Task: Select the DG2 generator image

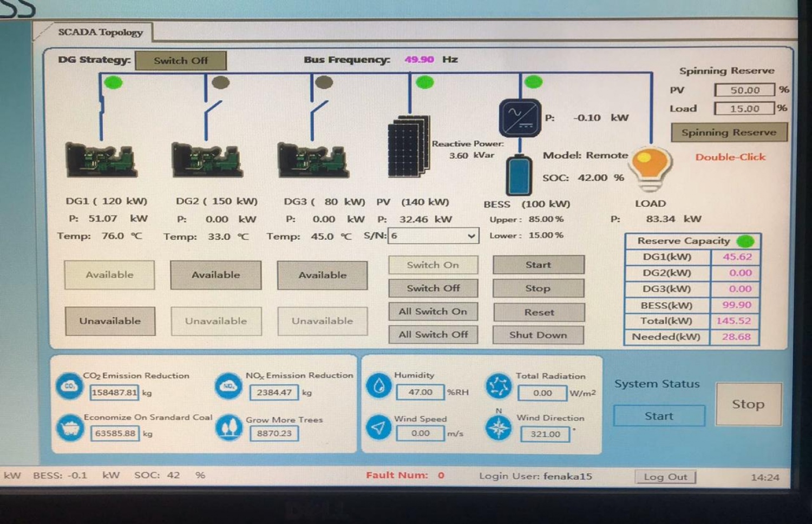Action: pyautogui.click(x=207, y=160)
